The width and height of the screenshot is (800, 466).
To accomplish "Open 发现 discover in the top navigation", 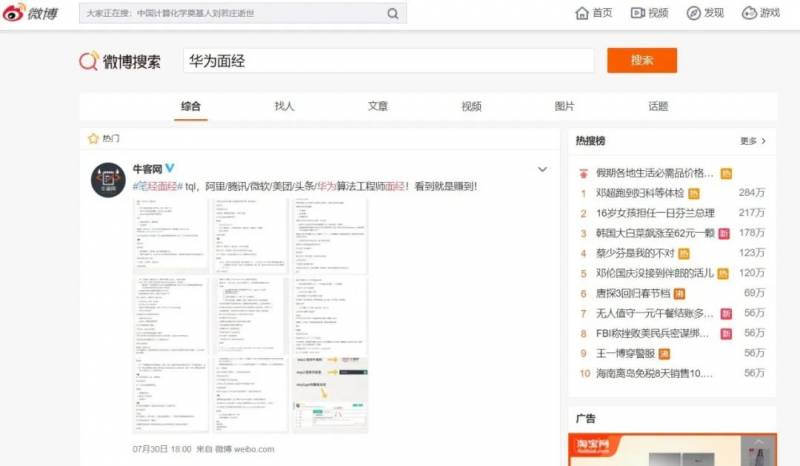I will pyautogui.click(x=705, y=13).
